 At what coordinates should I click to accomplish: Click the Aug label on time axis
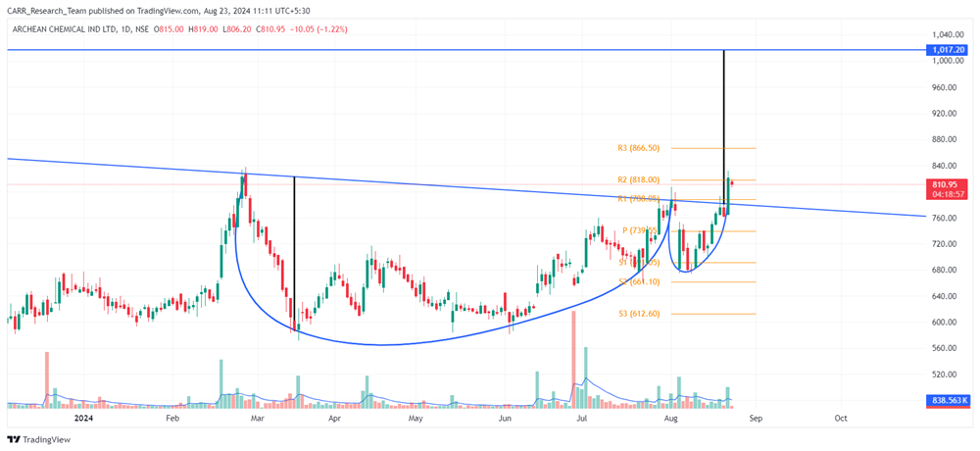671,417
